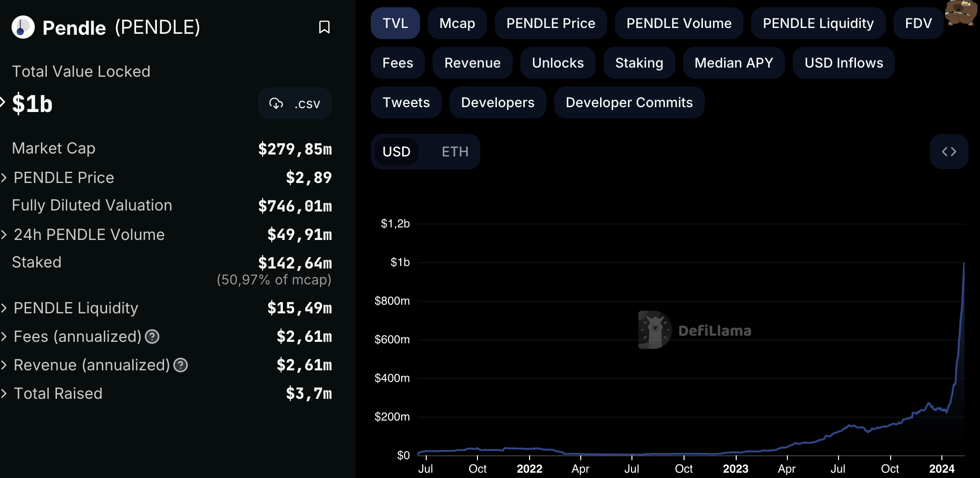
Task: Enable Staking chart metric
Action: tap(639, 63)
